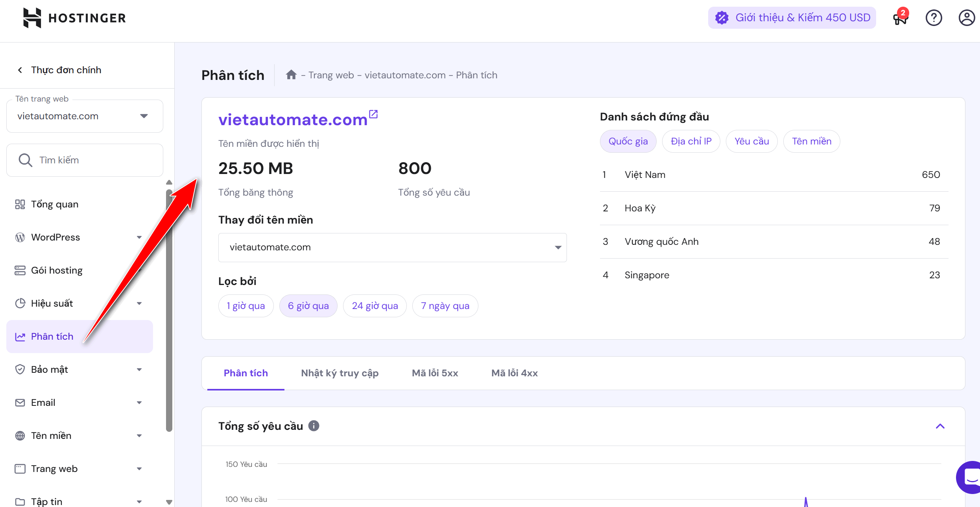Image resolution: width=980 pixels, height=507 pixels.
Task: Select the Tên miền top list filter
Action: (x=812, y=141)
